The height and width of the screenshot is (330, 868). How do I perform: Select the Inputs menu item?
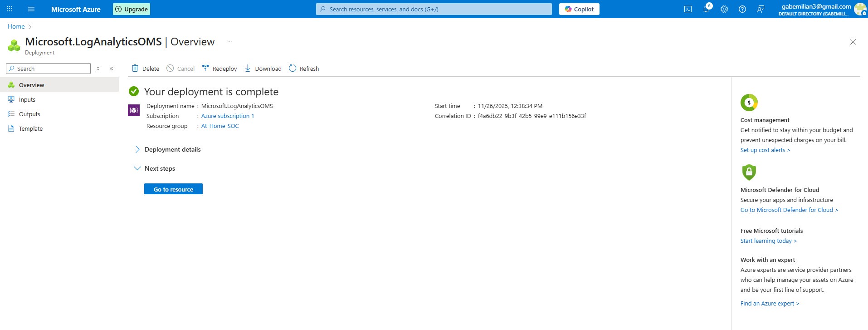tap(59, 99)
